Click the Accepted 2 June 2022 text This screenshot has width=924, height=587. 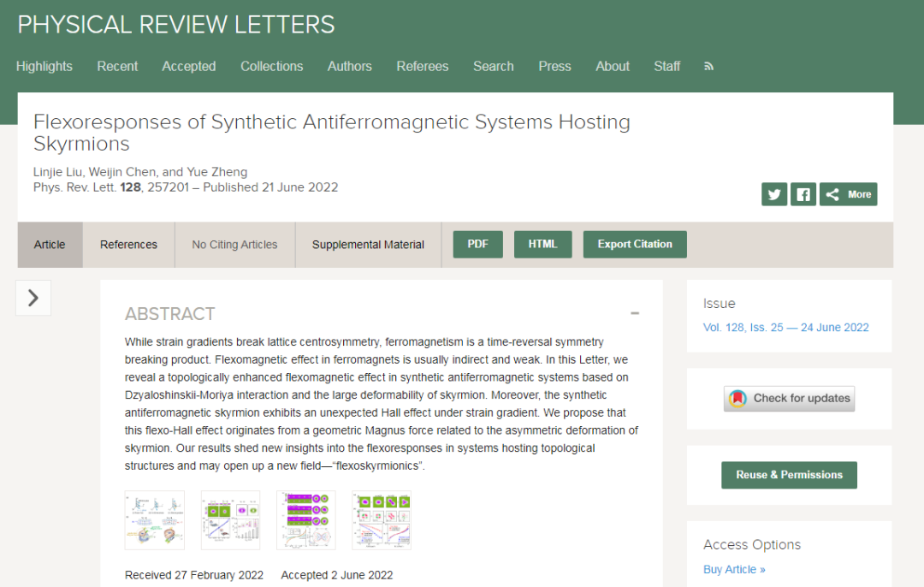(x=336, y=575)
